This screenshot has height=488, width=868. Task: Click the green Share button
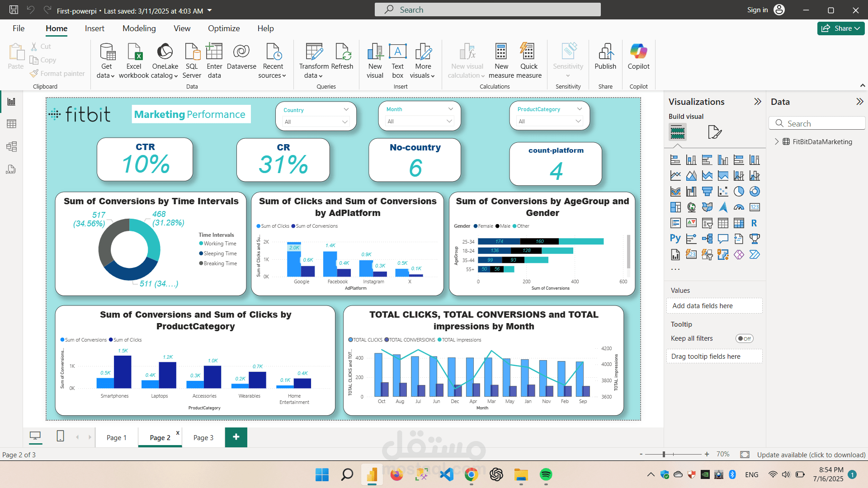click(841, 28)
